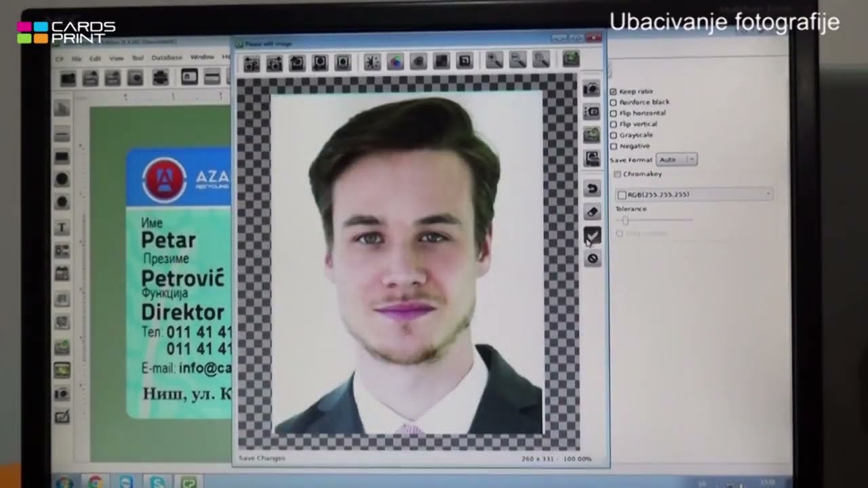This screenshot has width=868, height=488.
Task: Select the Text 'T' tool in left toolbar
Action: (x=62, y=228)
